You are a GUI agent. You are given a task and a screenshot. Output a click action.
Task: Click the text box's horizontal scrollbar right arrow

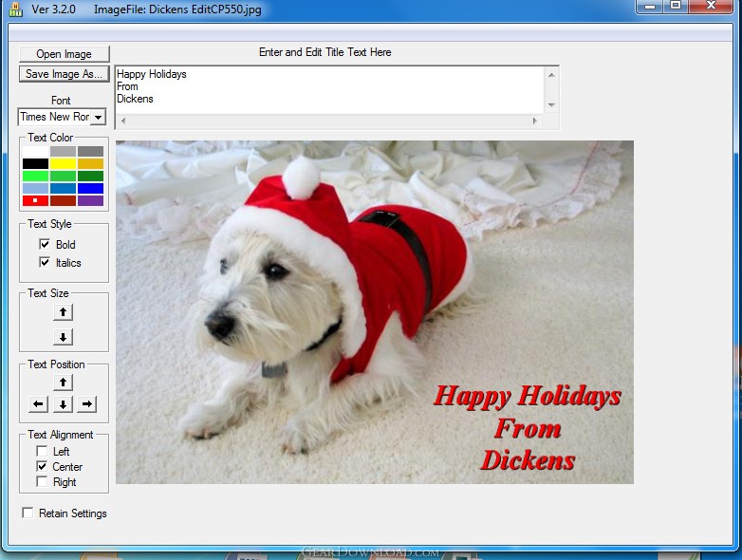(x=535, y=121)
